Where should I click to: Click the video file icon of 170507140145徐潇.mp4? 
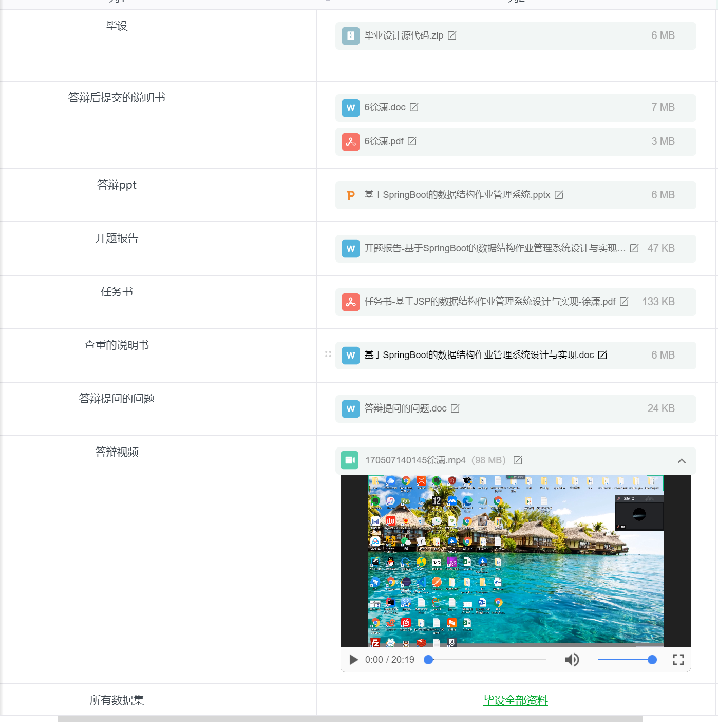pyautogui.click(x=350, y=460)
